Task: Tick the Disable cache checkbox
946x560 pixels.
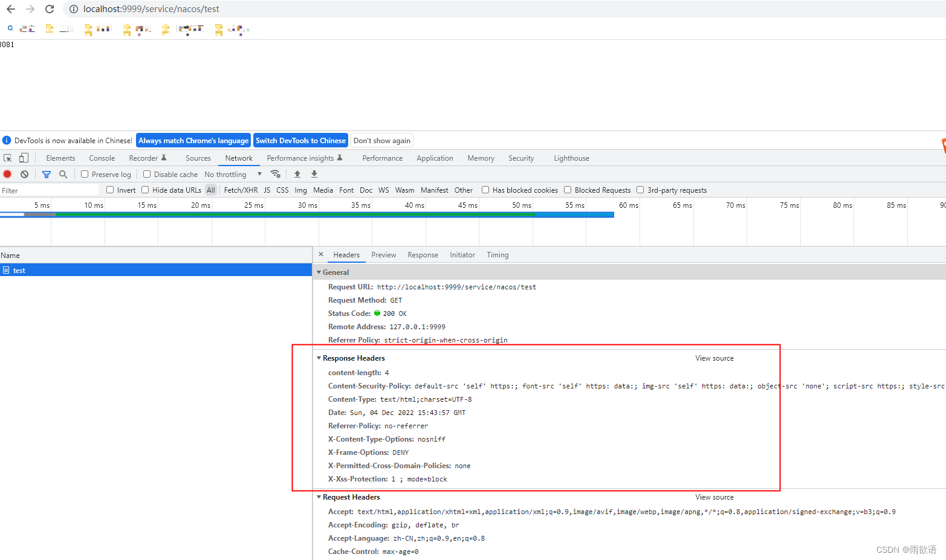Action: click(147, 174)
